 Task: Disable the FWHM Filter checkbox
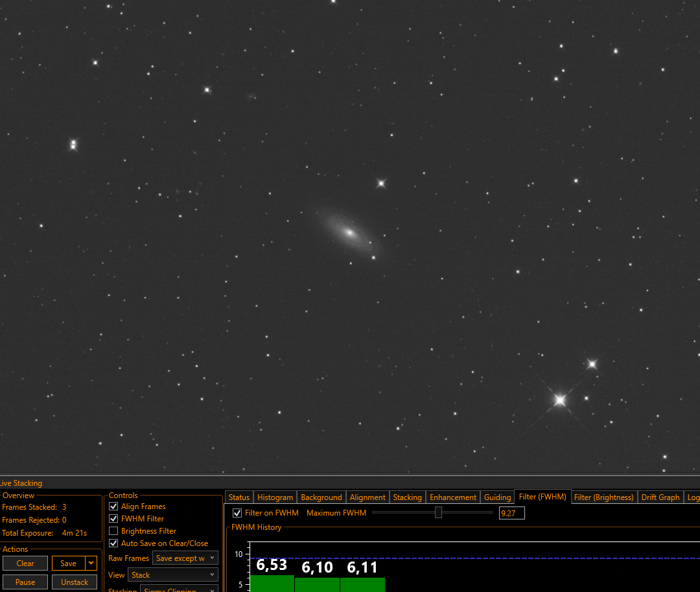tap(113, 519)
